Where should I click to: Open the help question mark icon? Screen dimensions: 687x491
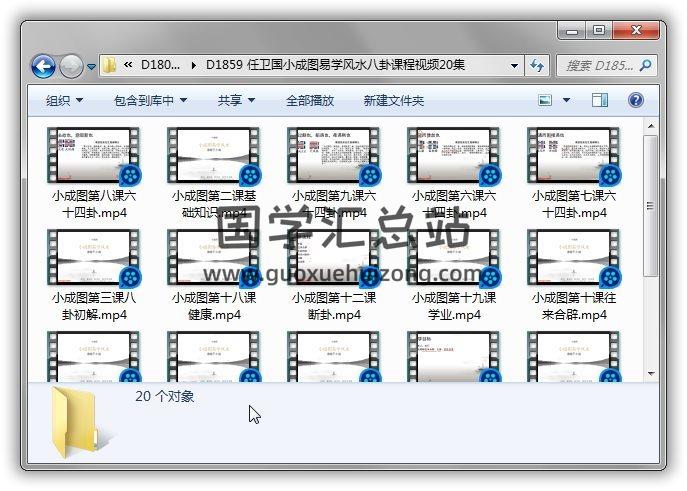pyautogui.click(x=635, y=100)
